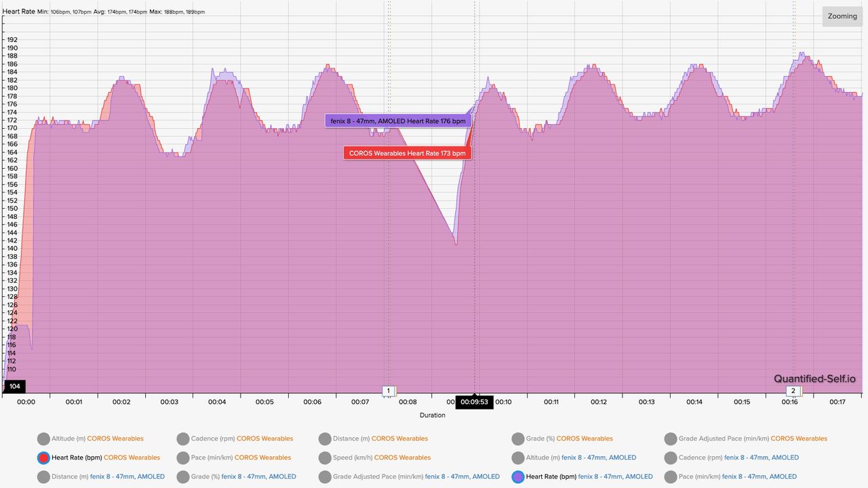Click the Duration axis title
The height and width of the screenshot is (488, 868).
pyautogui.click(x=433, y=415)
